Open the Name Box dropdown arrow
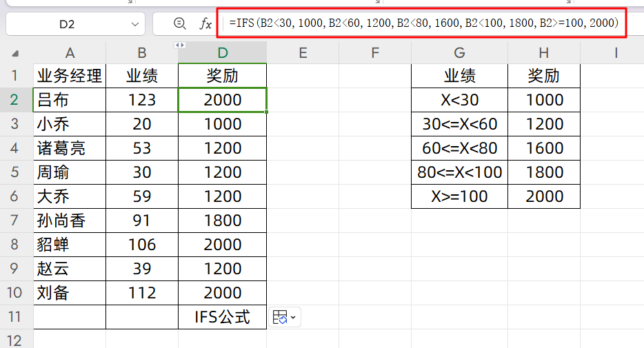The height and width of the screenshot is (348, 644). coord(134,24)
